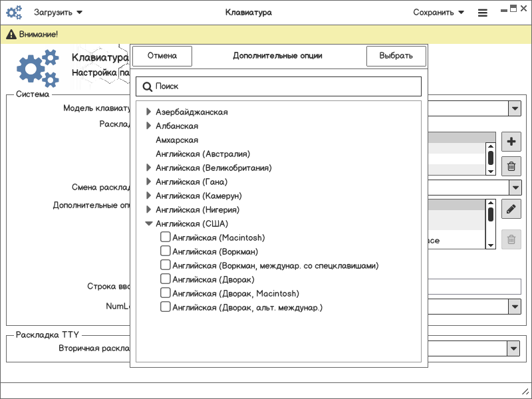532x399 pixels.
Task: Open the Загрузить menu
Action: click(58, 13)
